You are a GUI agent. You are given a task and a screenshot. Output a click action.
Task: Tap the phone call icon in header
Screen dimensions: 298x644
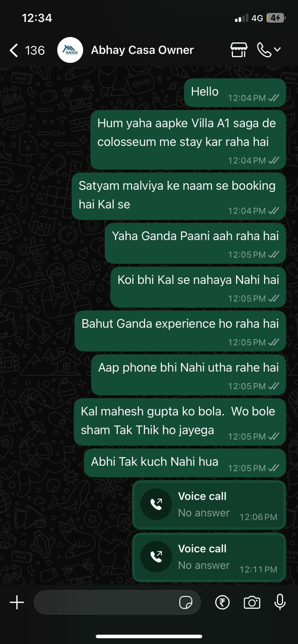tap(264, 50)
